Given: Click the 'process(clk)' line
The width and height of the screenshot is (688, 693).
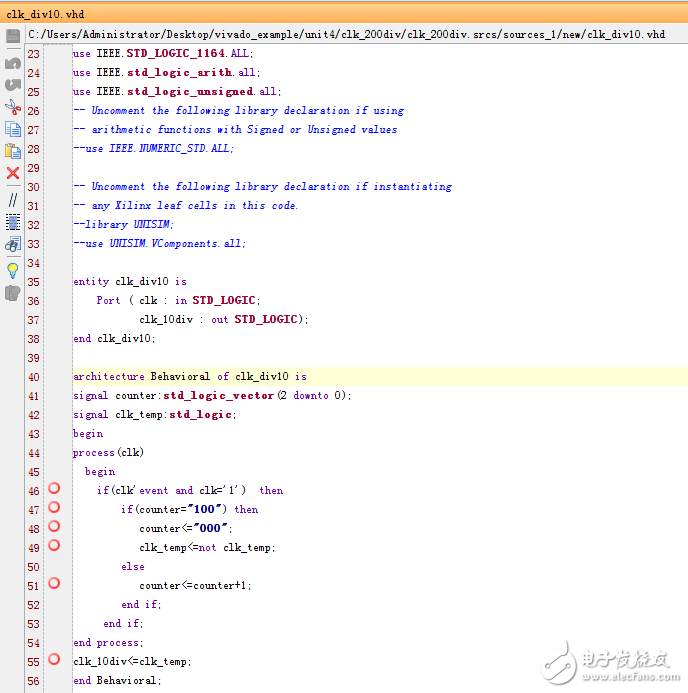Looking at the screenshot, I should tap(108, 453).
